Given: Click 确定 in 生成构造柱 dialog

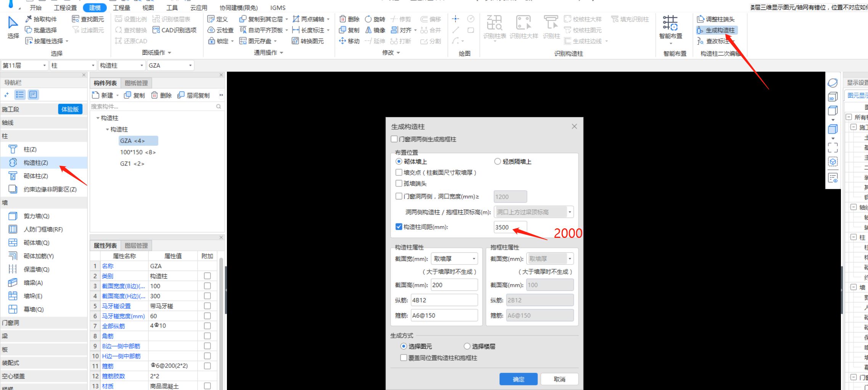Looking at the screenshot, I should point(519,379).
